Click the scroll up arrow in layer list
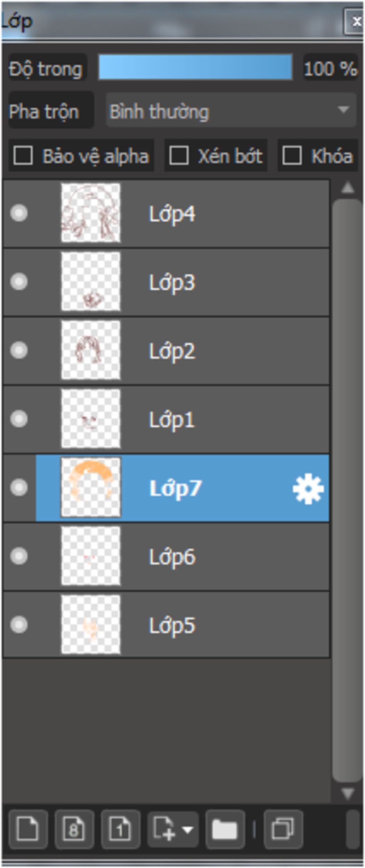 [347, 188]
